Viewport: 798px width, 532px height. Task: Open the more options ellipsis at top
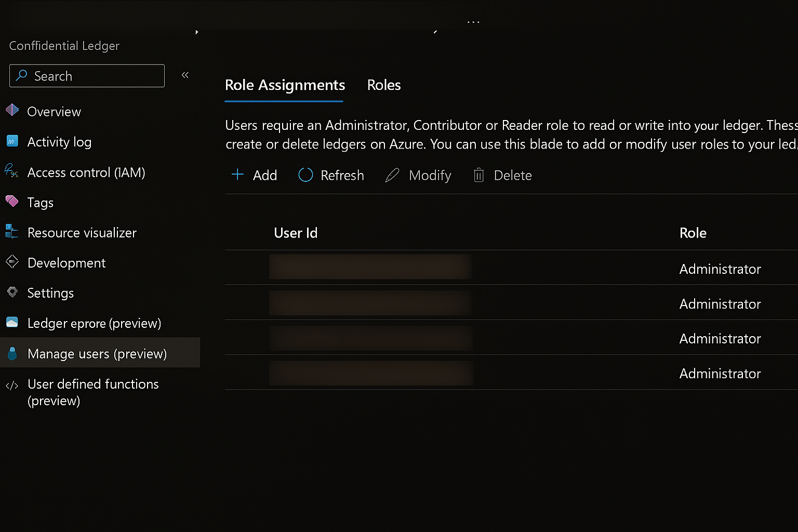click(473, 22)
